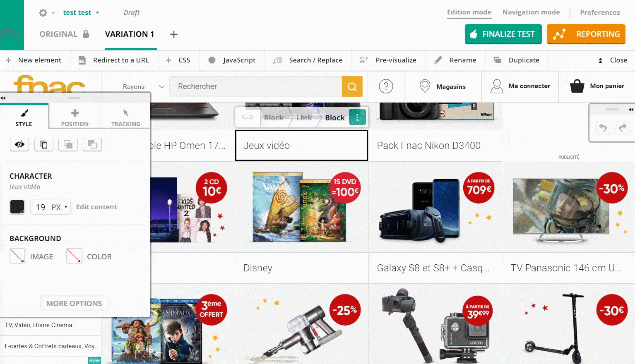This screenshot has width=635, height=364.
Task: Collapse the style panel with arrows
Action: click(3, 98)
